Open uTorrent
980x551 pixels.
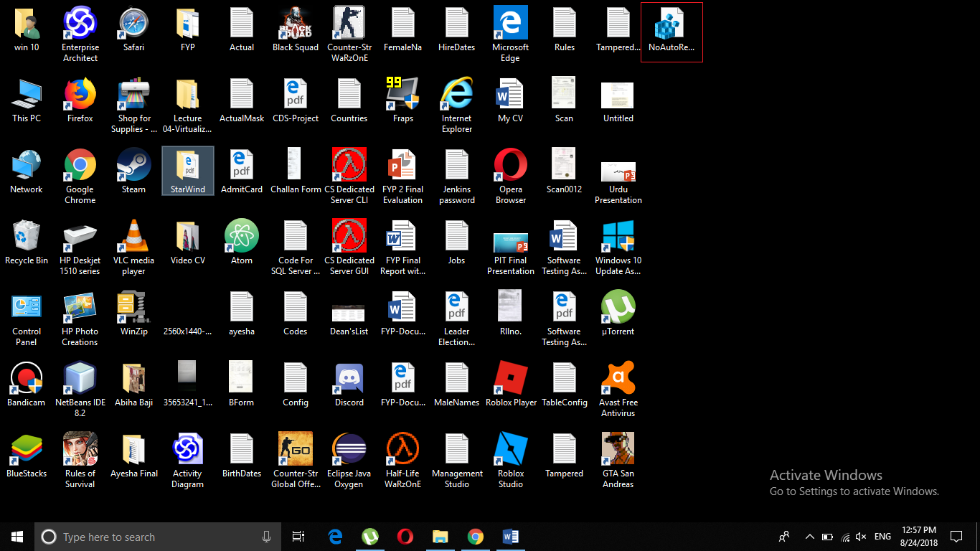618,308
